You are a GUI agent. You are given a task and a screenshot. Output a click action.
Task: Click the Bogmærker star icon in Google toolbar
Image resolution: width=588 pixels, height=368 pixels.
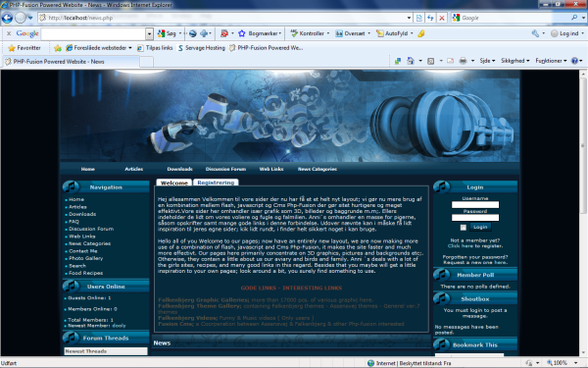point(241,33)
